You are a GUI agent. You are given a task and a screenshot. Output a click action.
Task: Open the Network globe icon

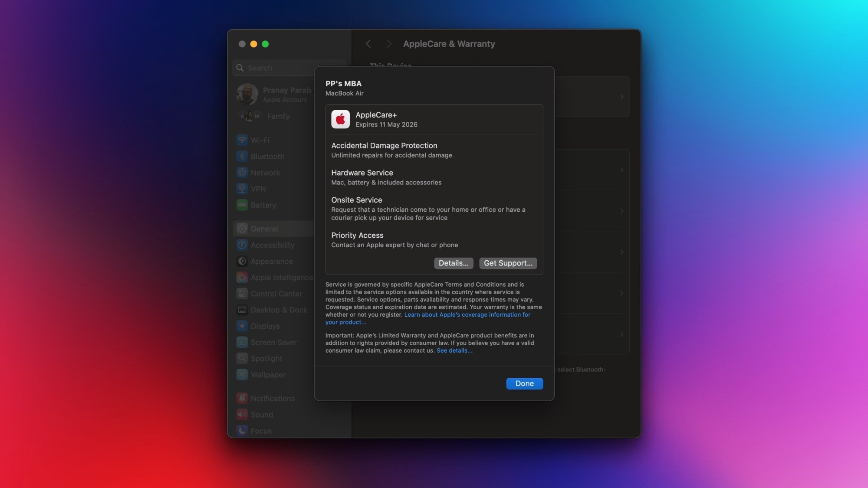242,173
